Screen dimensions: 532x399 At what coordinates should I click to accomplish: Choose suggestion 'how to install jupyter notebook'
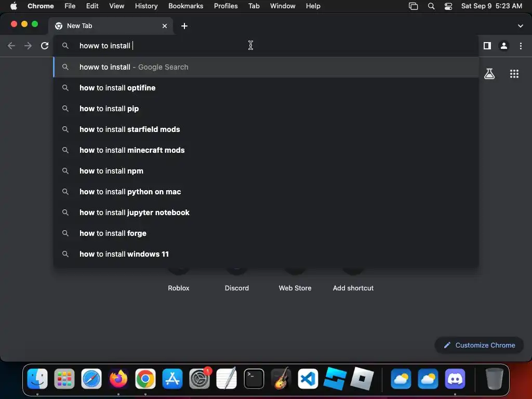click(x=266, y=212)
